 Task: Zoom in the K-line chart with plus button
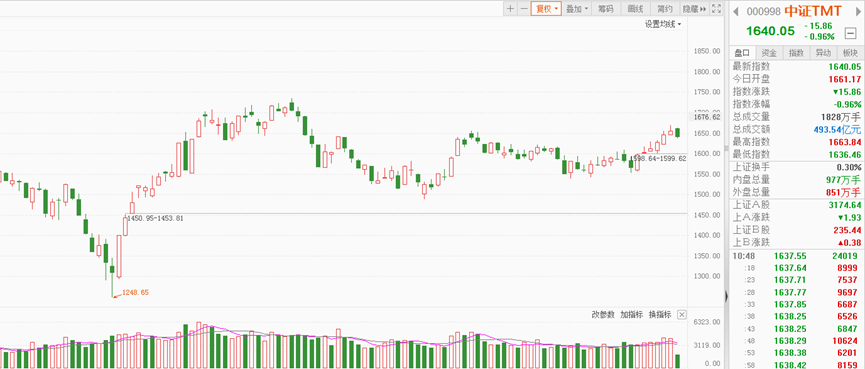(510, 8)
